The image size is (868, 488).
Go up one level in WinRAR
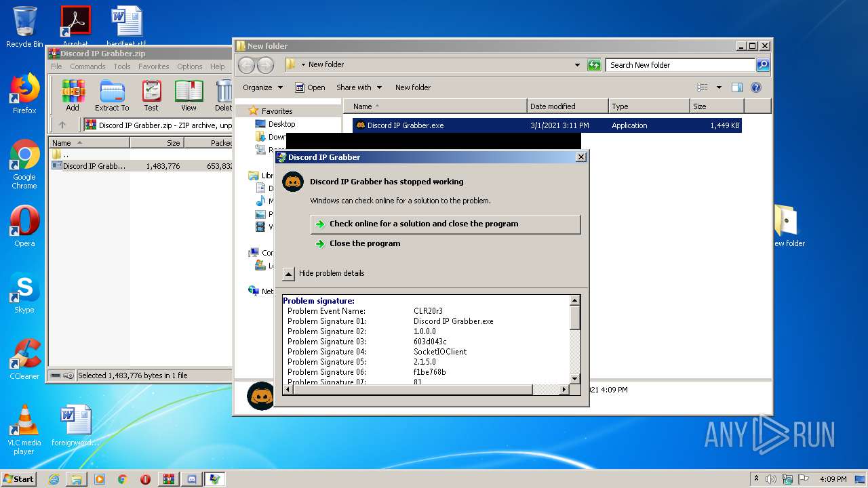click(62, 125)
